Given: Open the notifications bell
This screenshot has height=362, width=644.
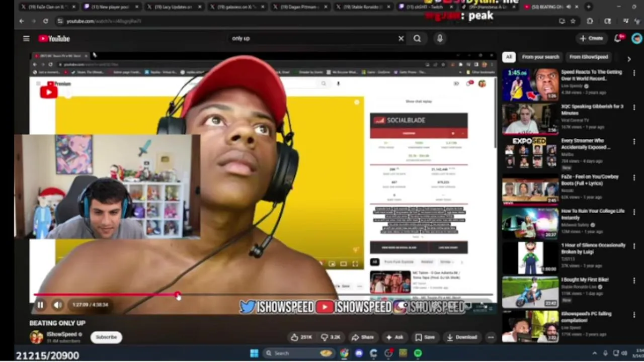Looking at the screenshot, I should [x=619, y=38].
